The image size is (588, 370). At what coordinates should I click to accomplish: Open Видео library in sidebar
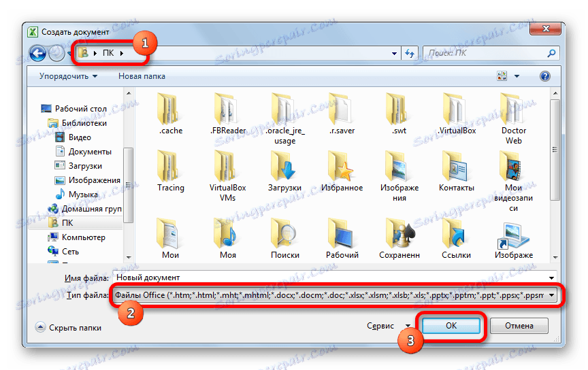(73, 137)
